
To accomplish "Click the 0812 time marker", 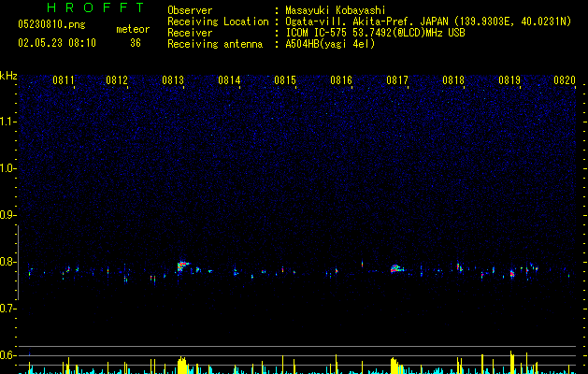I will (117, 80).
